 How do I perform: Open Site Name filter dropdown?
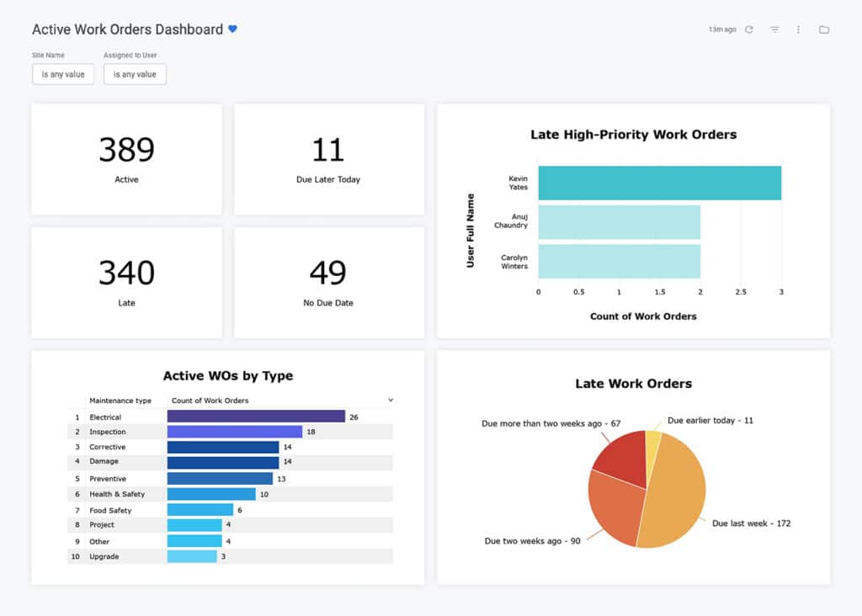point(63,74)
